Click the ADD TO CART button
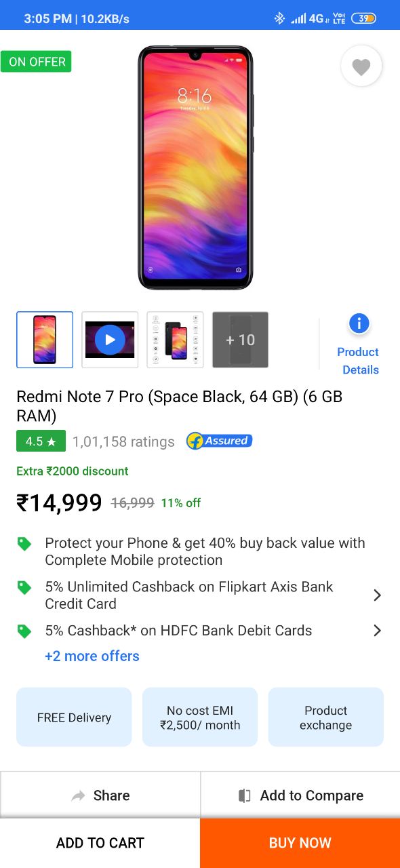Image resolution: width=400 pixels, height=868 pixels. click(100, 843)
